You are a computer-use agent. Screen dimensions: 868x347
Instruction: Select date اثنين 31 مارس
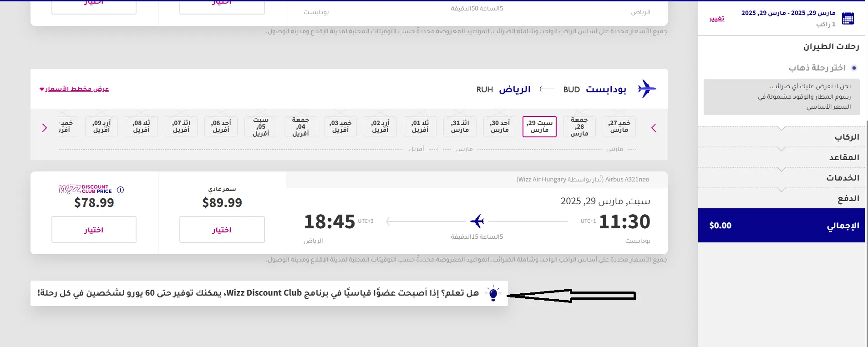point(460,126)
